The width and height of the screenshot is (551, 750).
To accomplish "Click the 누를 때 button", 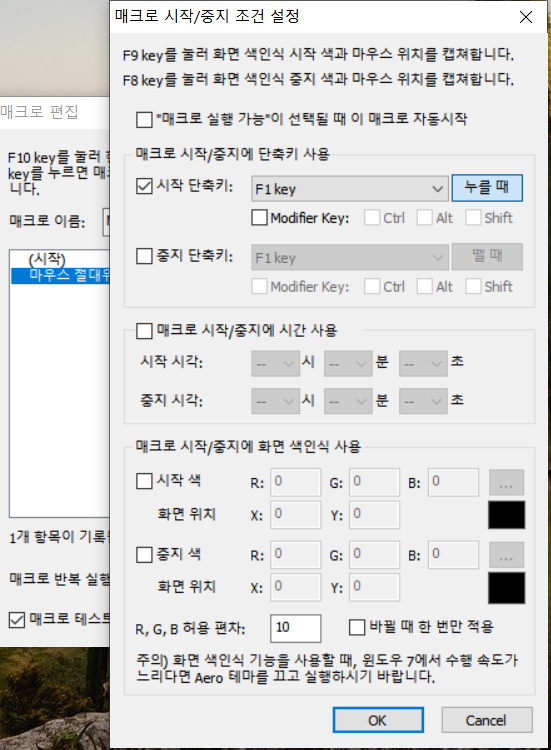I will point(487,188).
